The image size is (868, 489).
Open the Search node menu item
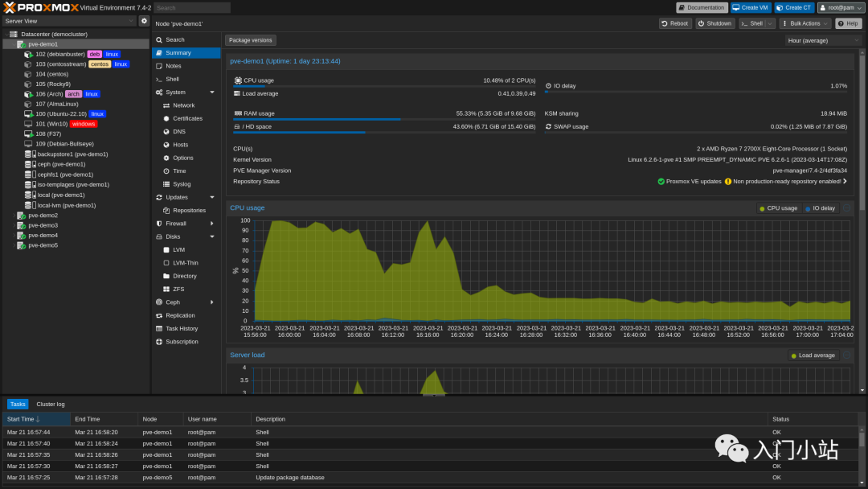click(186, 40)
